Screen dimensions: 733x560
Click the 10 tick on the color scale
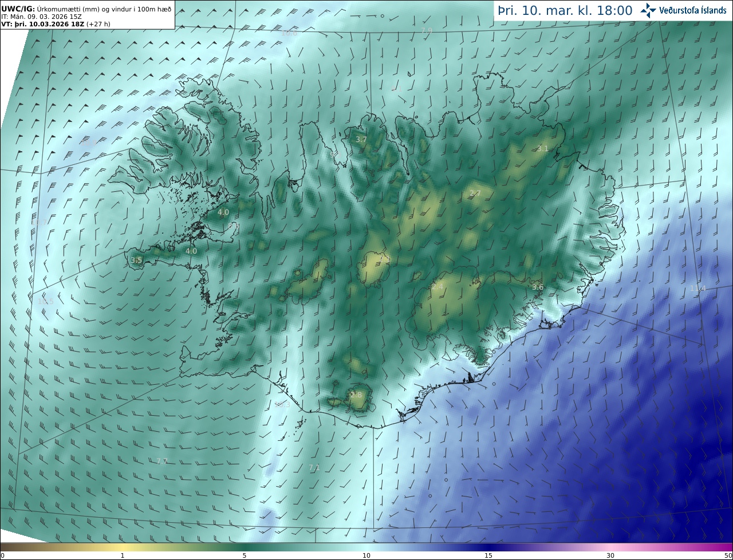(366, 555)
